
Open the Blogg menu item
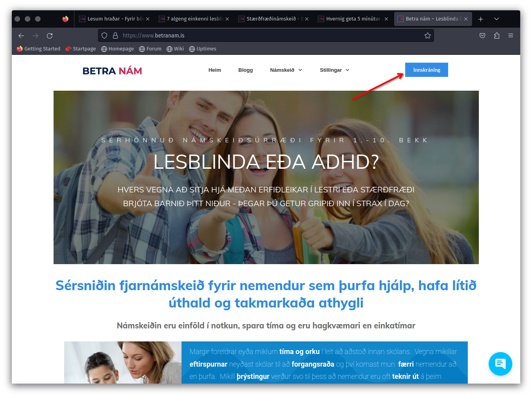tap(245, 70)
